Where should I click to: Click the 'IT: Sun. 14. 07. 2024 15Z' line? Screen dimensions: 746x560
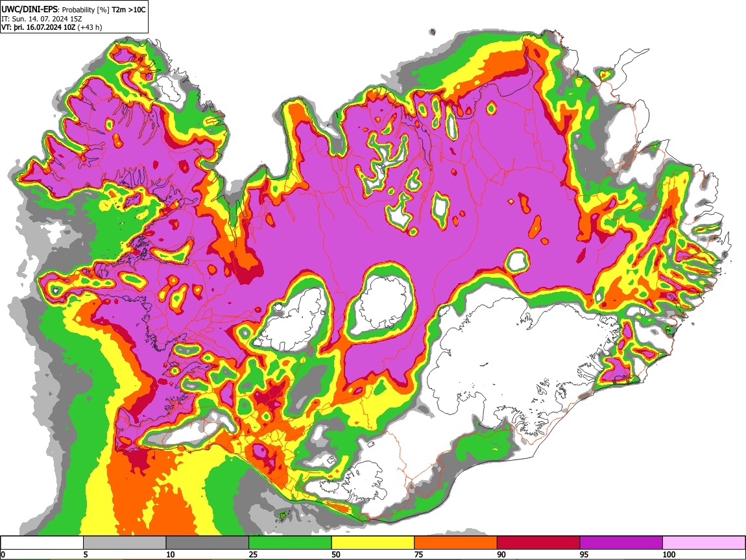42,19
